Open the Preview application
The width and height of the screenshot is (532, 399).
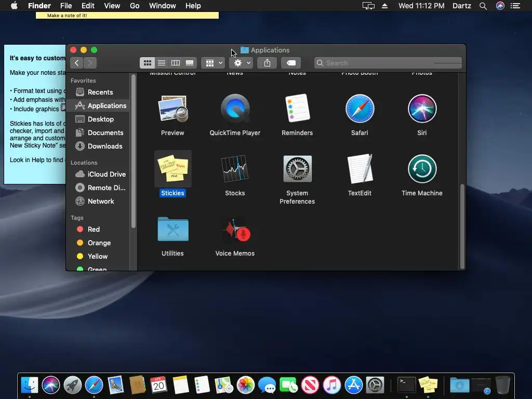pos(172,109)
